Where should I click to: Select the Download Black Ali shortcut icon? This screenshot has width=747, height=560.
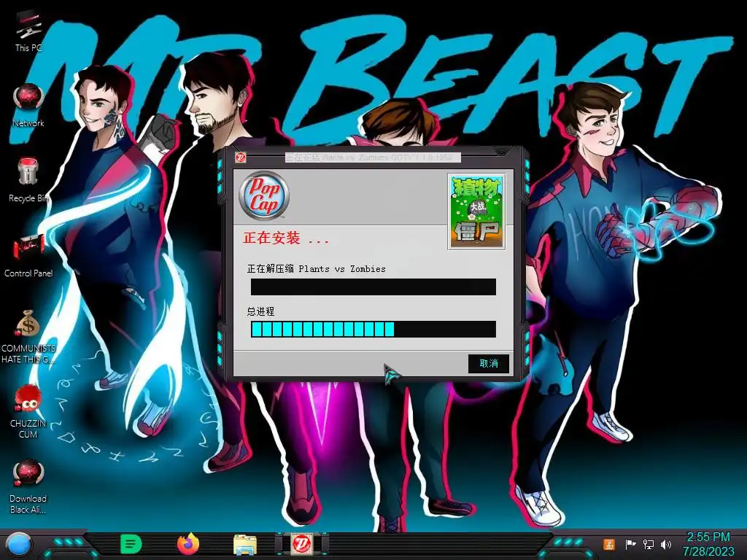[x=28, y=486]
